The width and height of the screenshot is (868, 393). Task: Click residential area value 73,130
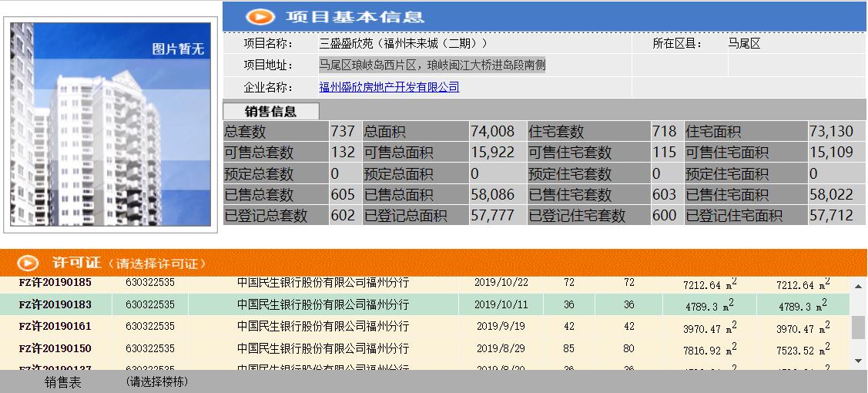tap(832, 131)
